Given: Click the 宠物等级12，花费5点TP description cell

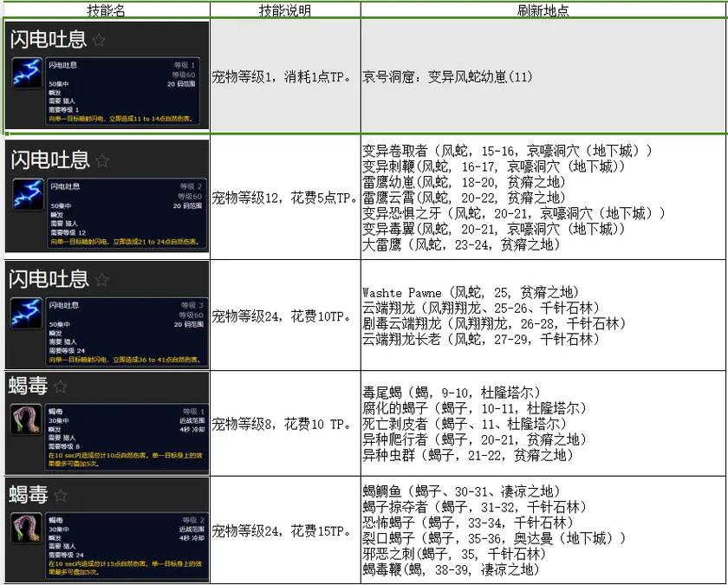Looking at the screenshot, I should 284,199.
